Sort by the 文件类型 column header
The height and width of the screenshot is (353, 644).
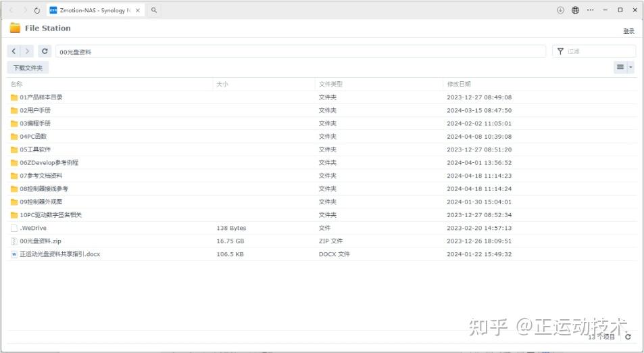click(330, 85)
